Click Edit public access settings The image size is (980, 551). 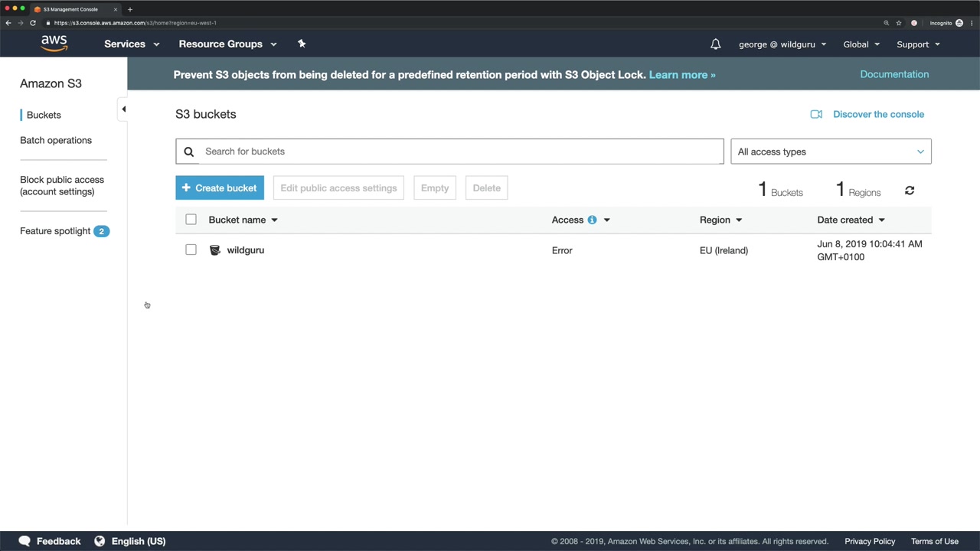pos(338,187)
